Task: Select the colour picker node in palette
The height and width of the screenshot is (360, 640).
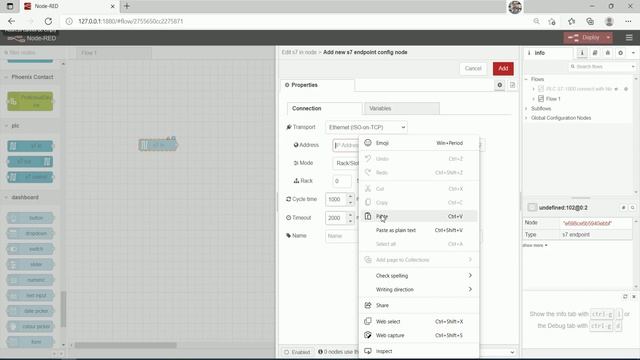Action: (30, 327)
